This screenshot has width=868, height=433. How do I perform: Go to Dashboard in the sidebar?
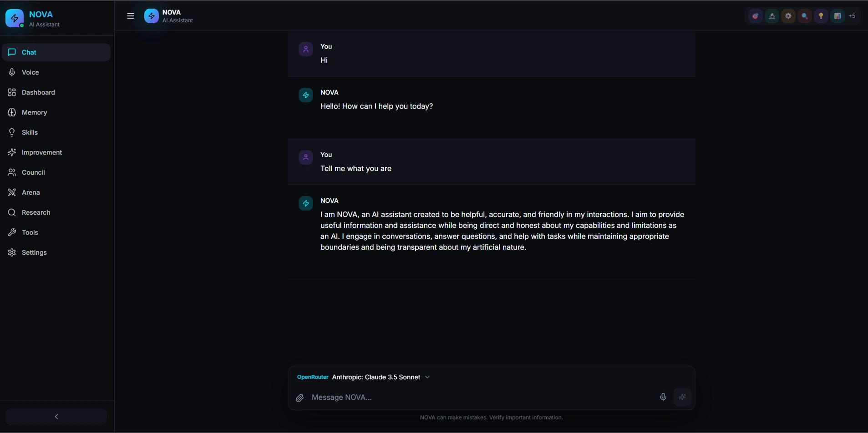[38, 92]
